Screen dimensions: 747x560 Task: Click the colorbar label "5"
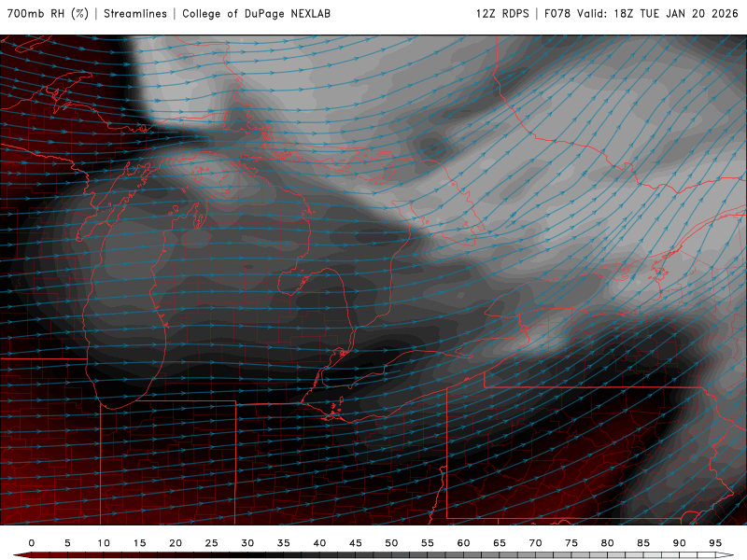pos(67,543)
